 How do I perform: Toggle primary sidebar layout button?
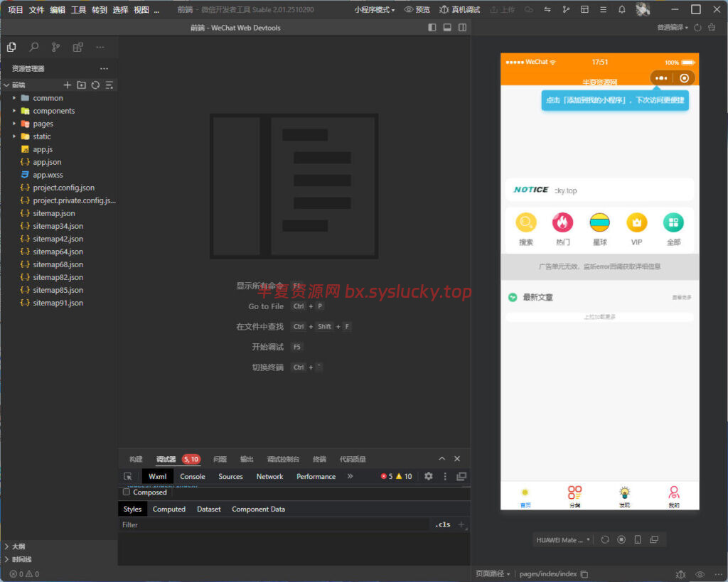[432, 28]
